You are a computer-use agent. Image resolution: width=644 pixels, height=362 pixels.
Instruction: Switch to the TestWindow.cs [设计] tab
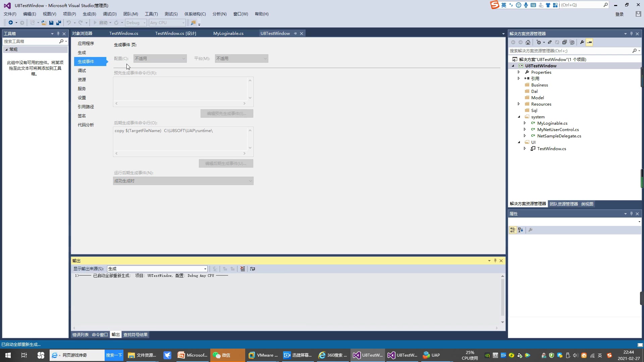click(175, 33)
